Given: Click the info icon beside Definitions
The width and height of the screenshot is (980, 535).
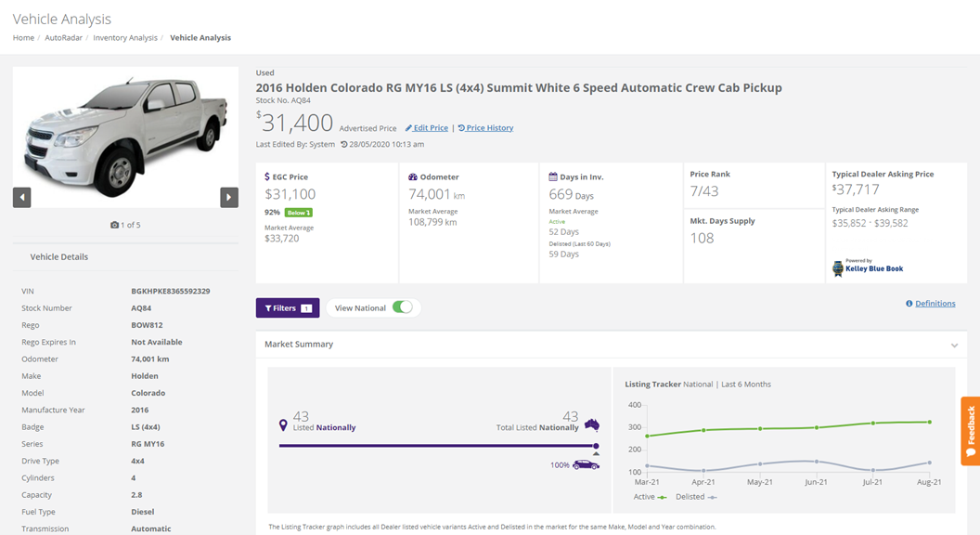Looking at the screenshot, I should (x=909, y=304).
